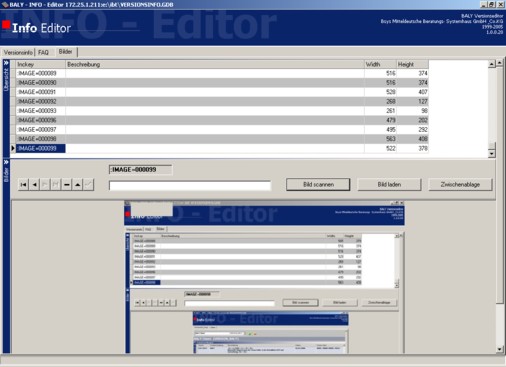Sort by the Inckey column header
Image resolution: width=506 pixels, height=367 pixels.
pyautogui.click(x=40, y=64)
